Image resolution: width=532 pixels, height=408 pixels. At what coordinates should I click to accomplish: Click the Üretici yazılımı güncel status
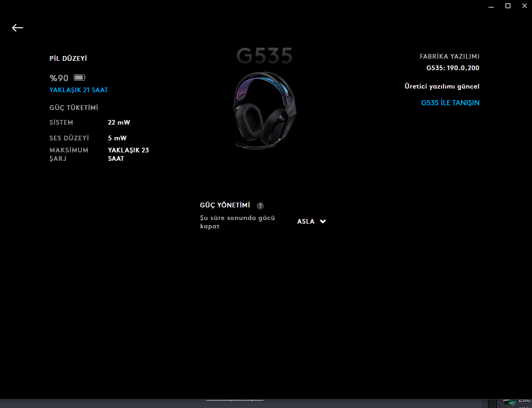442,86
